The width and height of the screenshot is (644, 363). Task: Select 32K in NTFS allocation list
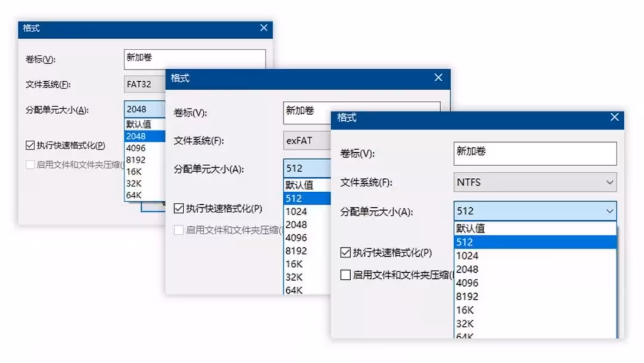coord(535,324)
